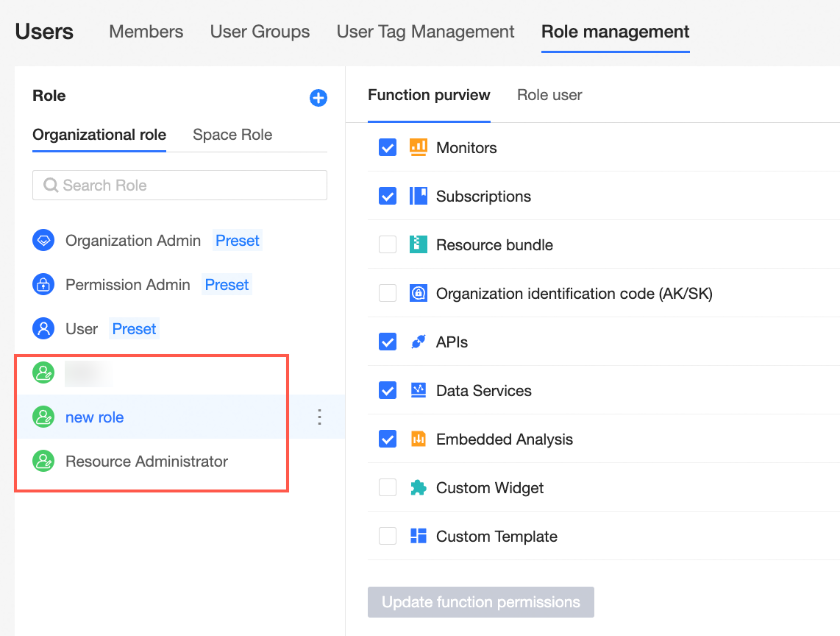Screen dimensions: 840x636
Task: Click the Resource bundle archive icon
Action: pyautogui.click(x=418, y=245)
